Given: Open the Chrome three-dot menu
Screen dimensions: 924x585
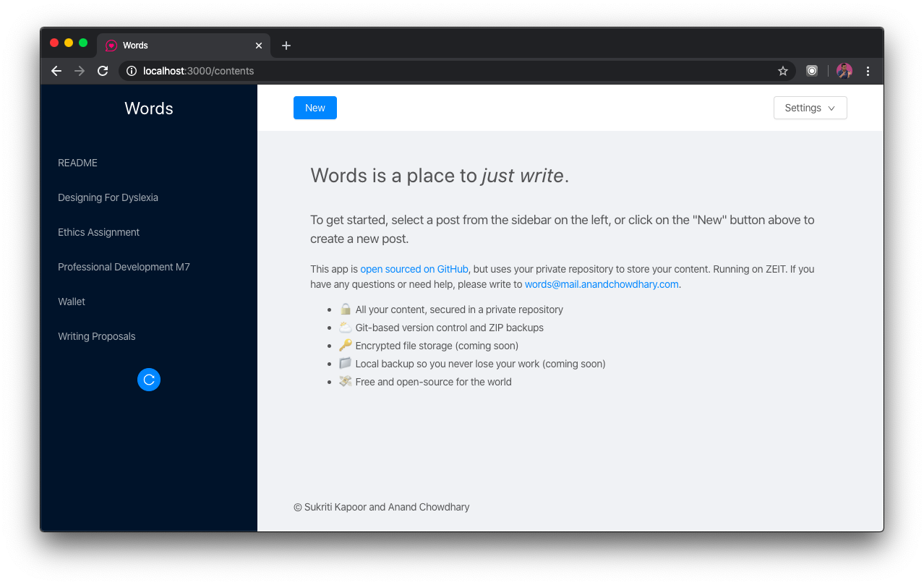Looking at the screenshot, I should point(868,71).
